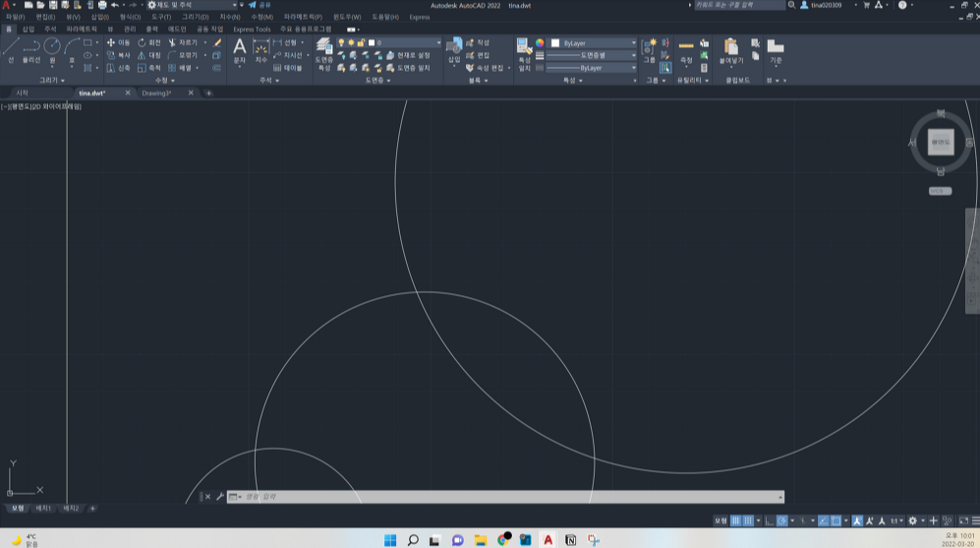Click the Scale (축척) tool
This screenshot has width=980, height=548.
tap(148, 68)
